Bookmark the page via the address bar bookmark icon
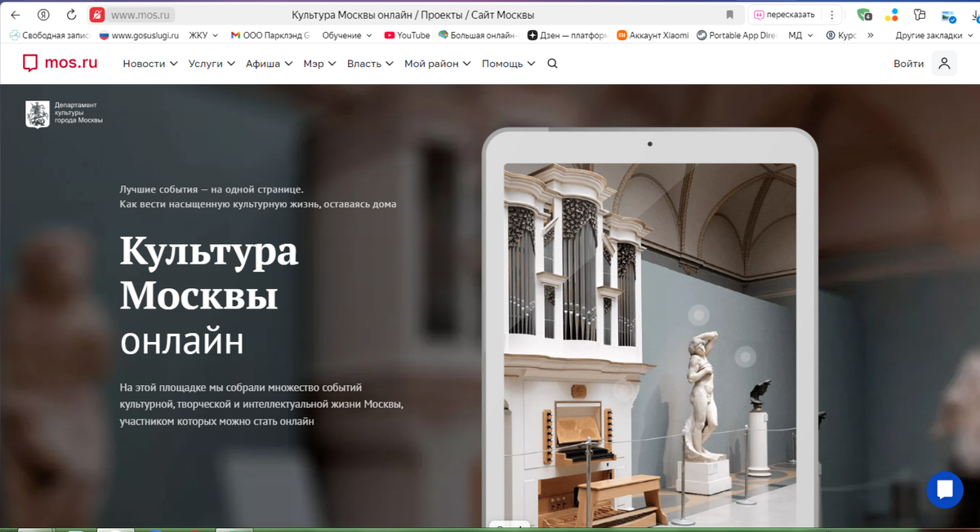Viewport: 980px width, 532px height. [x=730, y=15]
